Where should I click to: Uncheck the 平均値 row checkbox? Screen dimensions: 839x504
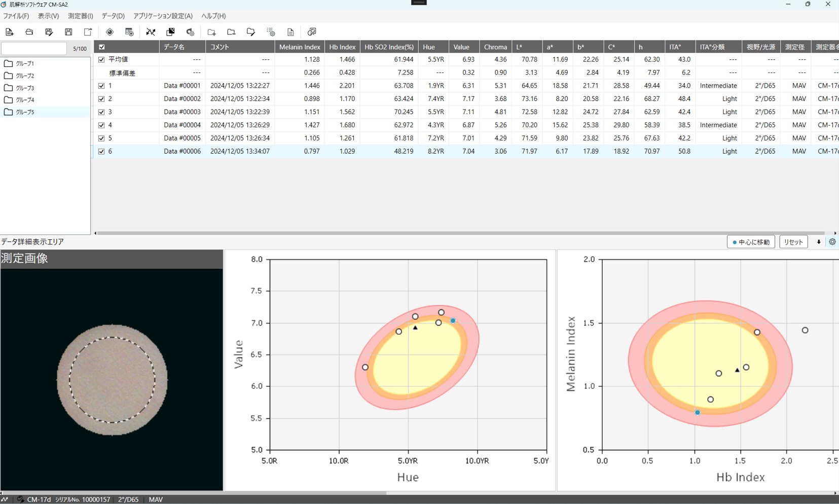[x=101, y=59]
